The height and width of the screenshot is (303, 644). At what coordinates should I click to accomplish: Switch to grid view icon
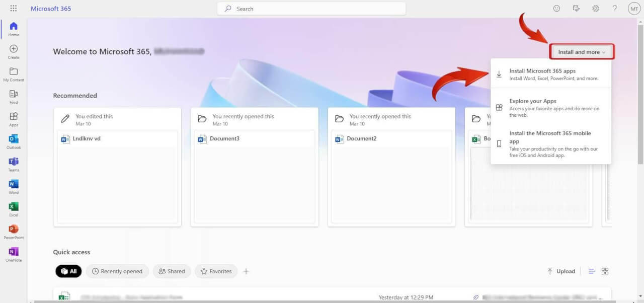[605, 271]
